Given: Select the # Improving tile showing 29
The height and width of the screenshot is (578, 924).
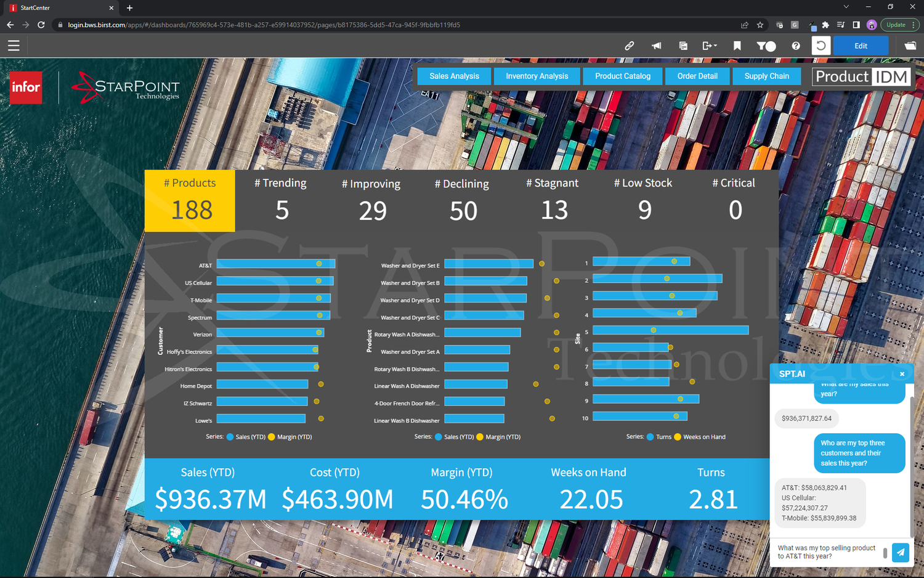Looking at the screenshot, I should tap(371, 201).
